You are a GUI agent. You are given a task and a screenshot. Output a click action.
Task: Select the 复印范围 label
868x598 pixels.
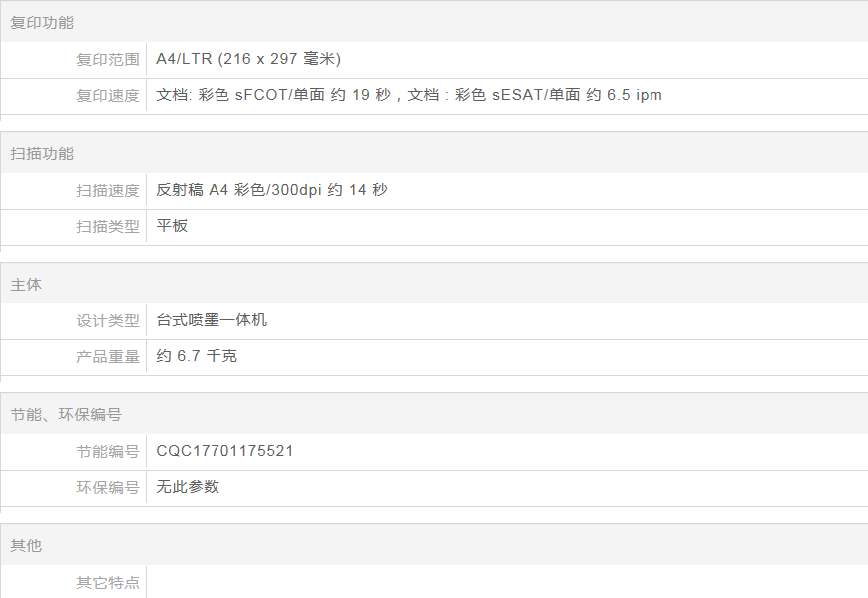108,60
